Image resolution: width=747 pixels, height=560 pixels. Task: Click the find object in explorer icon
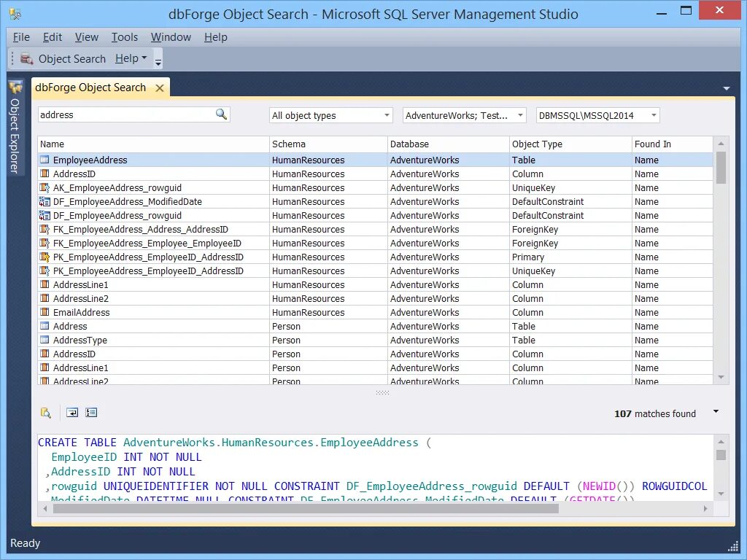pos(46,413)
